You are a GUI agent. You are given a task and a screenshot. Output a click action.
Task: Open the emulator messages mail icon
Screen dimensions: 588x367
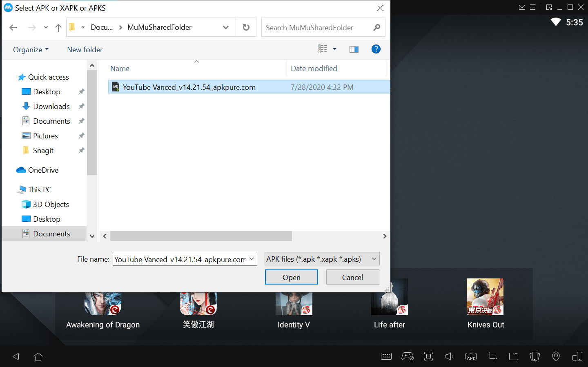(x=522, y=7)
